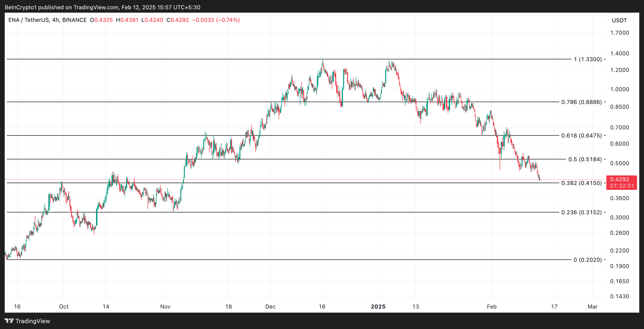The image size is (644, 329).
Task: Select the 1 (1.3300) Fibonacci level label
Action: coord(587,59)
